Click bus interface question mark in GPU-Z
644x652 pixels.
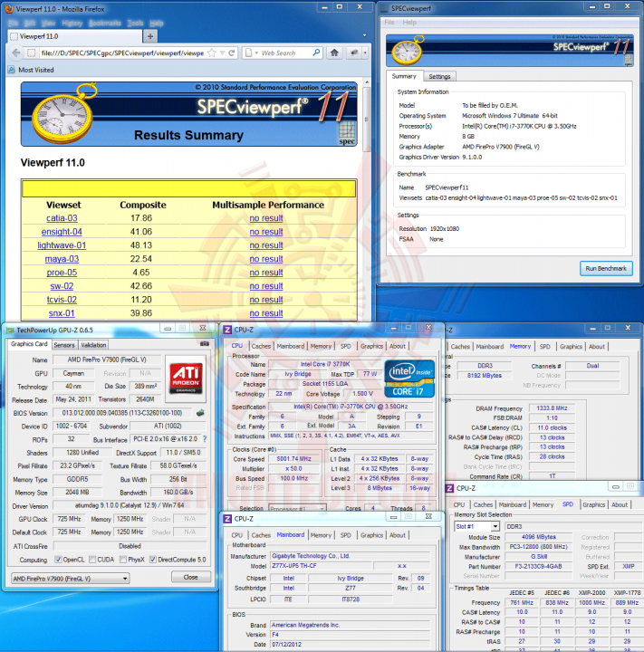[205, 439]
